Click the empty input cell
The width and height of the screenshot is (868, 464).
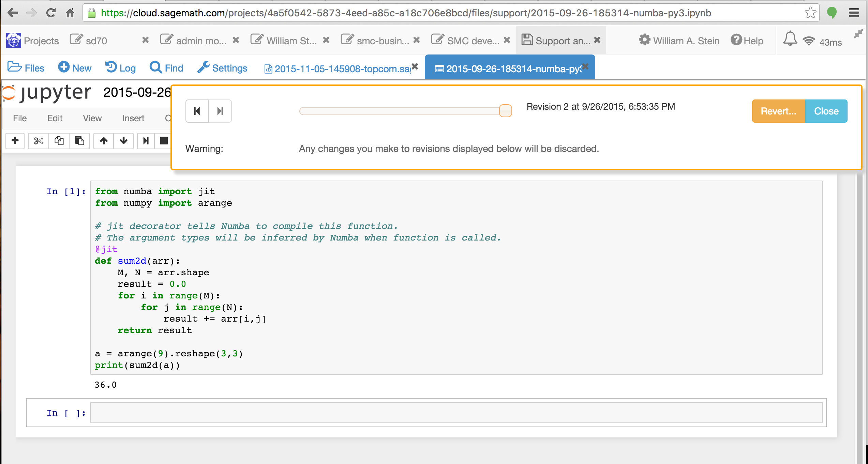click(x=456, y=413)
